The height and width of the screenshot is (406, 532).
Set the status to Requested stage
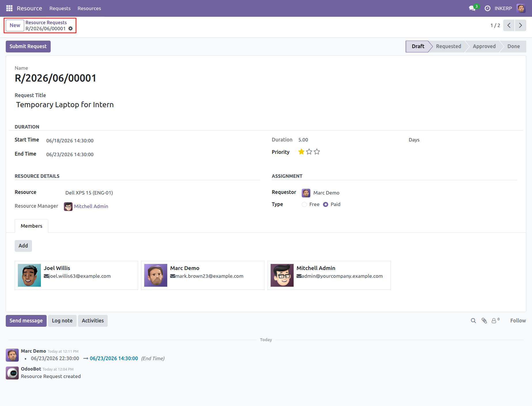click(x=449, y=46)
